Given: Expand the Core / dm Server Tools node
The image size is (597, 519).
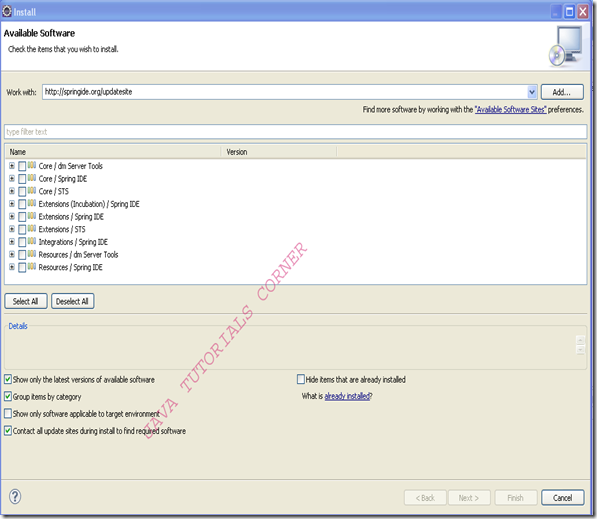Looking at the screenshot, I should point(12,166).
